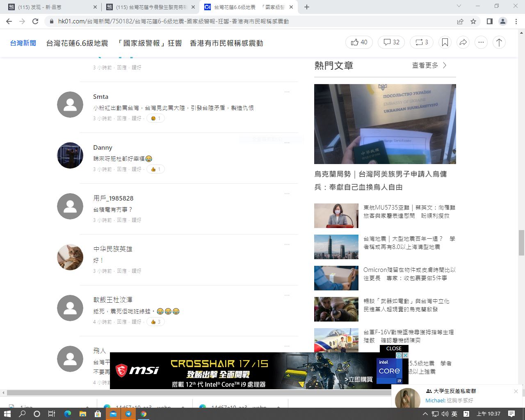Like the article with thumbs-up 40
The height and width of the screenshot is (420, 525).
point(359,42)
